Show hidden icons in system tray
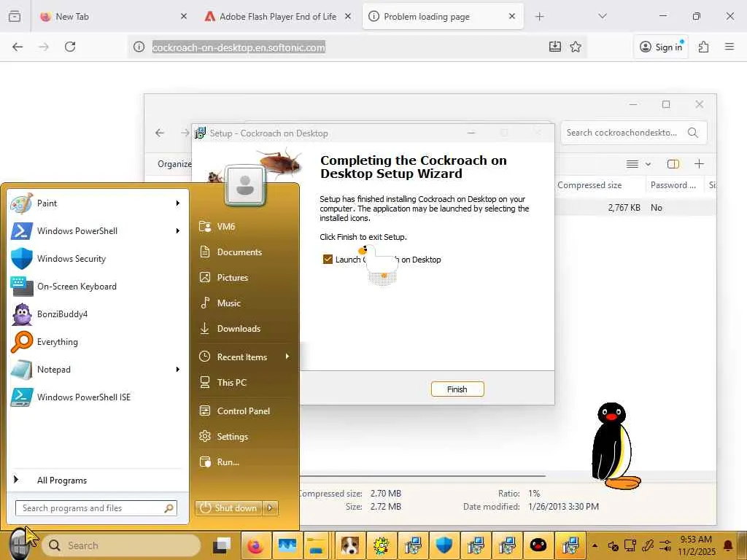The width and height of the screenshot is (747, 560). (x=595, y=545)
